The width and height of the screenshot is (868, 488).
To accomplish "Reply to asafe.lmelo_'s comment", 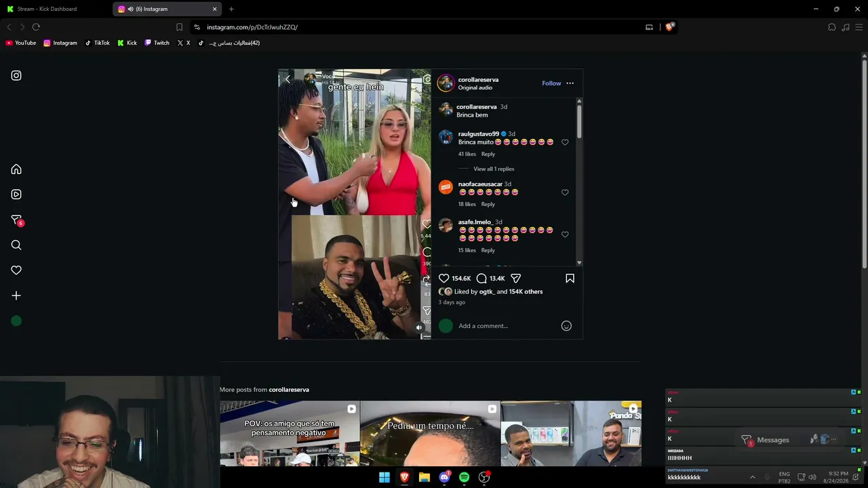I will (x=488, y=250).
